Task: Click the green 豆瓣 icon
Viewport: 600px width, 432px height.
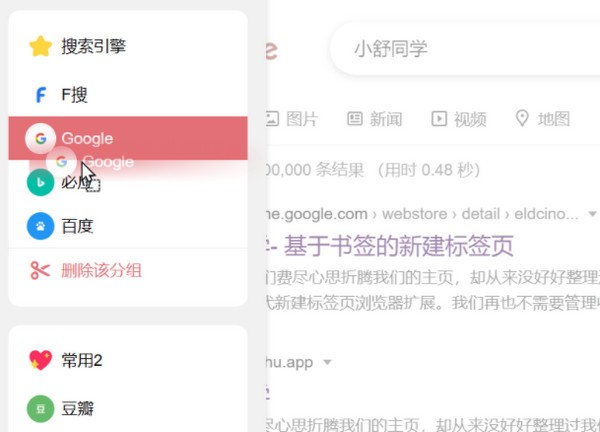Action: (x=40, y=409)
